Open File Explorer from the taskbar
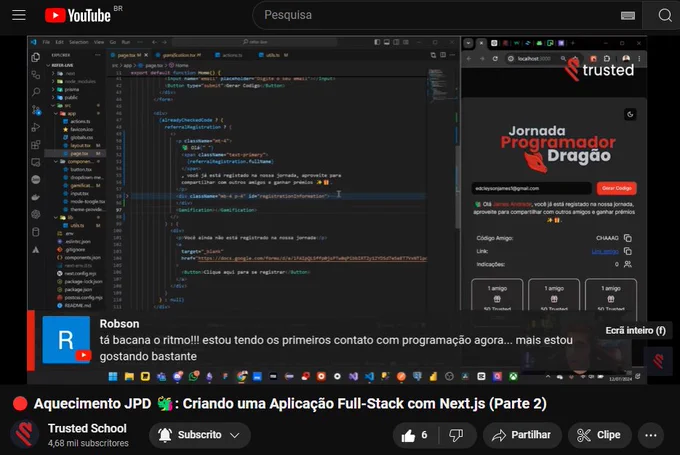This screenshot has height=455, width=680. point(129,376)
